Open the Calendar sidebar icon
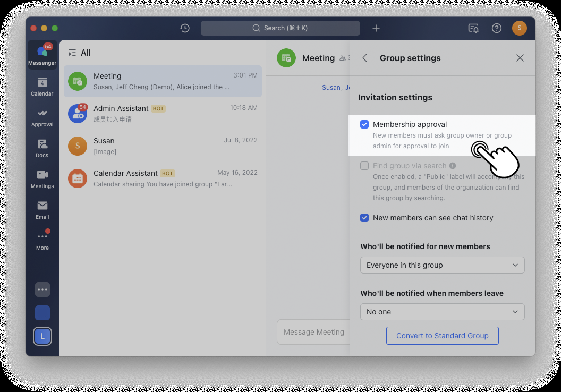This screenshot has height=392, width=561. [42, 86]
